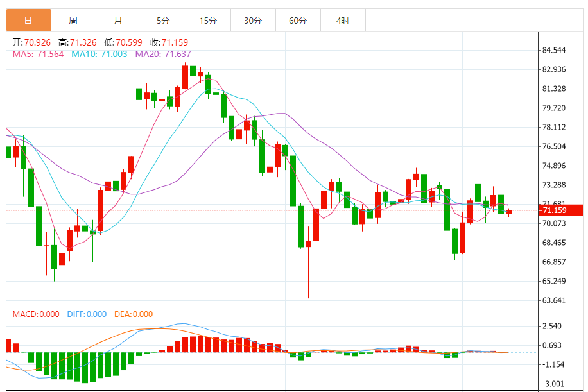
Task: Click the last small red candlestick at 71.159
Action: pyautogui.click(x=508, y=212)
